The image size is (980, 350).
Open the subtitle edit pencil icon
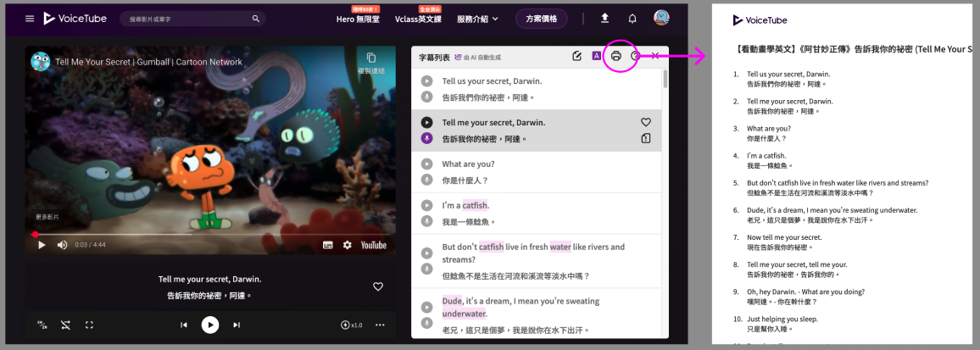[577, 56]
